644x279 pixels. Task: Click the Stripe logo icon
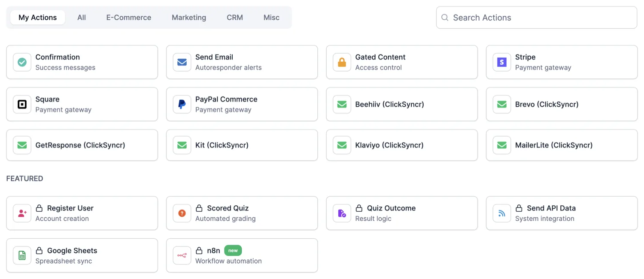click(502, 62)
